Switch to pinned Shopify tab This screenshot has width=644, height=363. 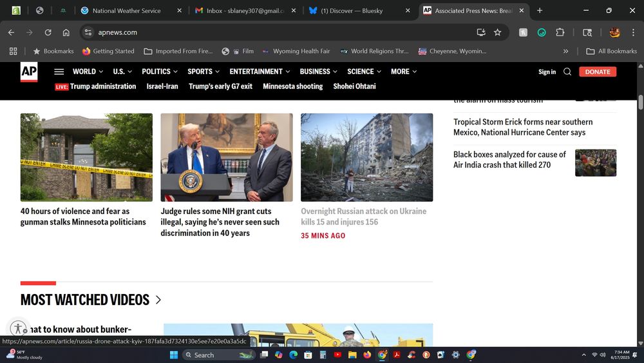click(16, 11)
